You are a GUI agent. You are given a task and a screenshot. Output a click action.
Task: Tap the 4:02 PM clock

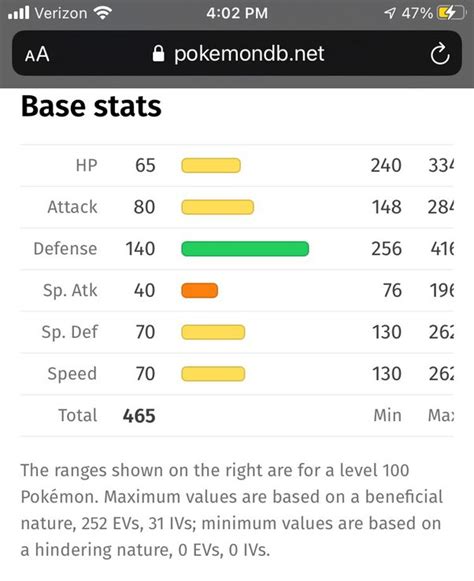[237, 13]
